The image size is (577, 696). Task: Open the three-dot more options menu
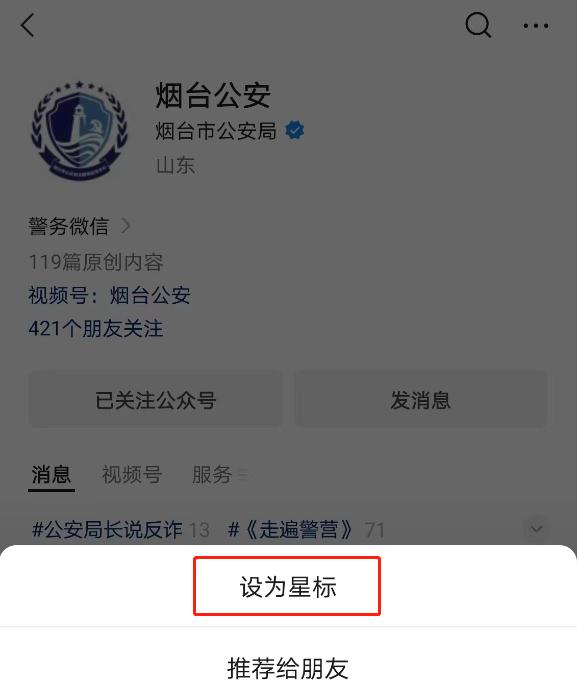point(536,26)
